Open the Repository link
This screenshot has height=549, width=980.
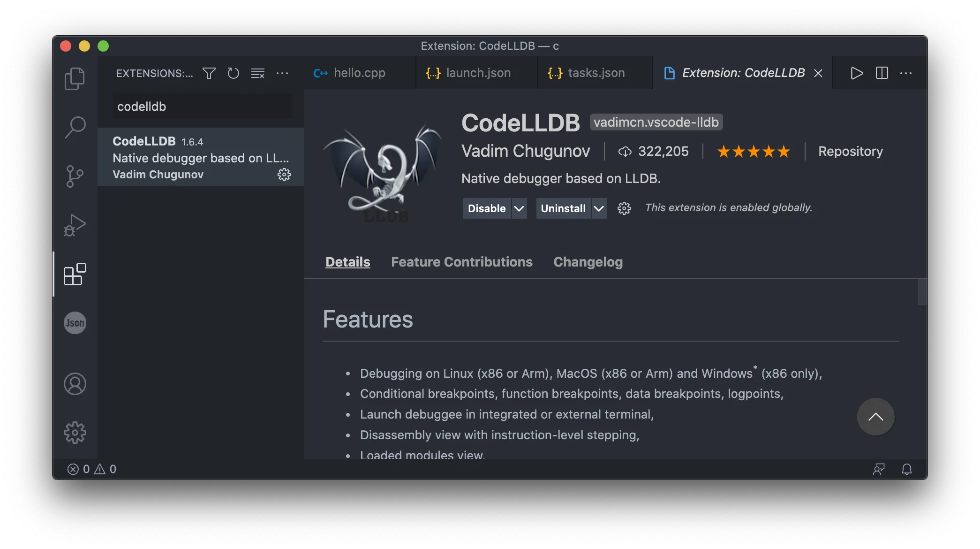[851, 152]
